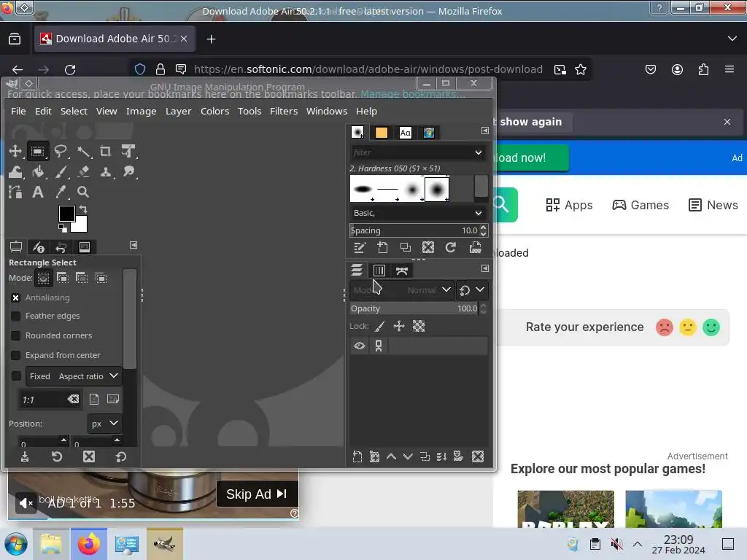The image size is (747, 560).
Task: Select the Eraser tool
Action: click(84, 172)
